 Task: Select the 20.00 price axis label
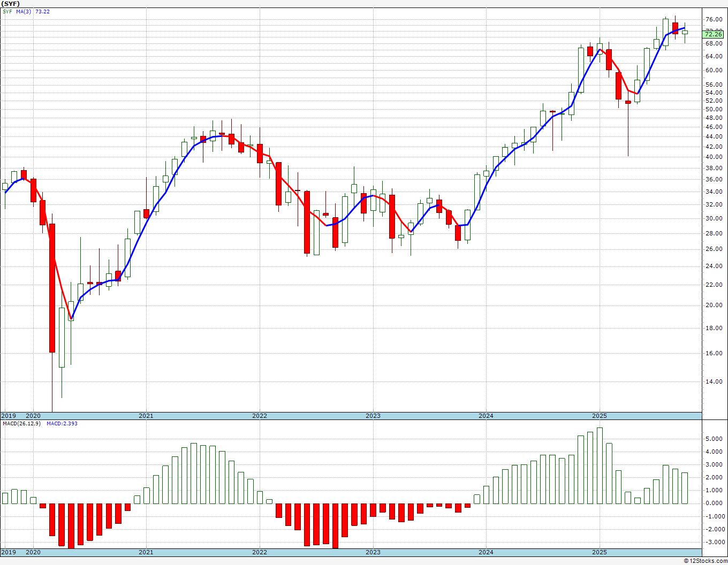point(714,305)
